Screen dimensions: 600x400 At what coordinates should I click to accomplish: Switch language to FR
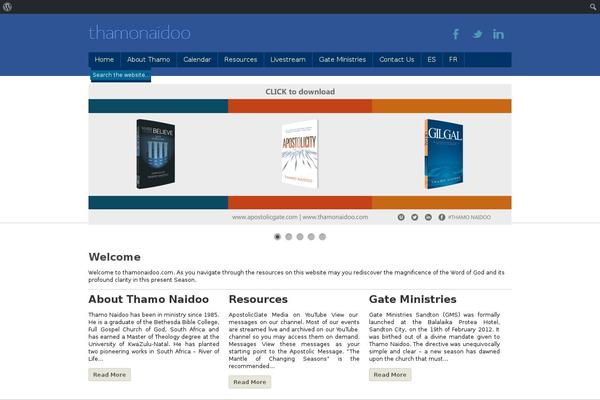(x=453, y=60)
